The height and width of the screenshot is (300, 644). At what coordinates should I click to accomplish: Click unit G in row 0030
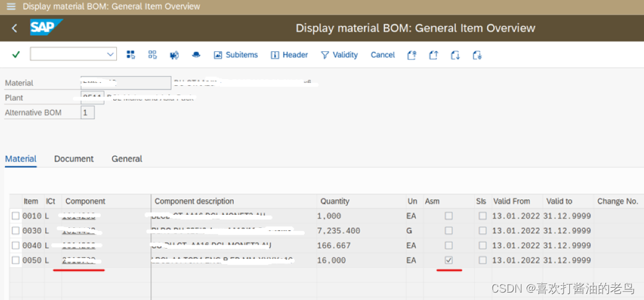coord(410,231)
